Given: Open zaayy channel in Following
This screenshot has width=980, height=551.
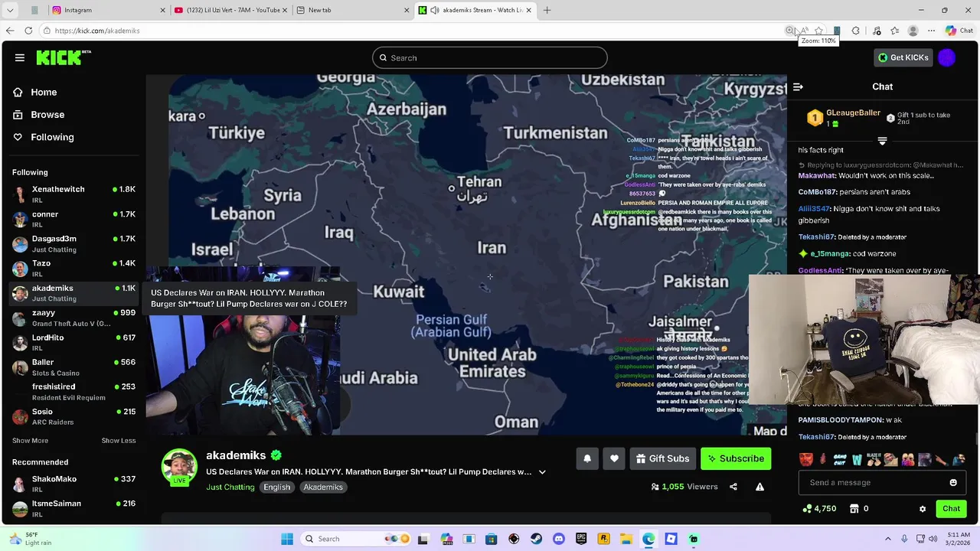Looking at the screenshot, I should 73,318.
